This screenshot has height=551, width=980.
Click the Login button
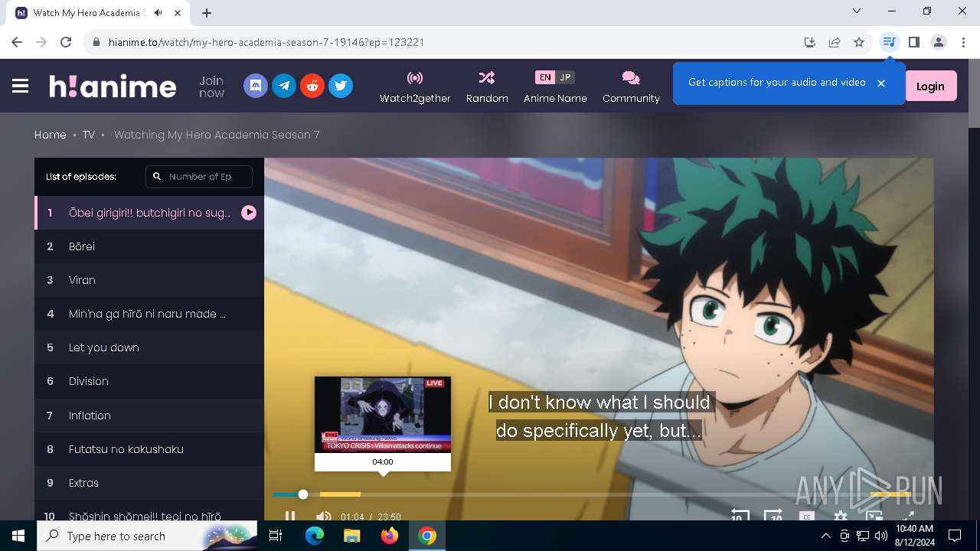point(930,86)
